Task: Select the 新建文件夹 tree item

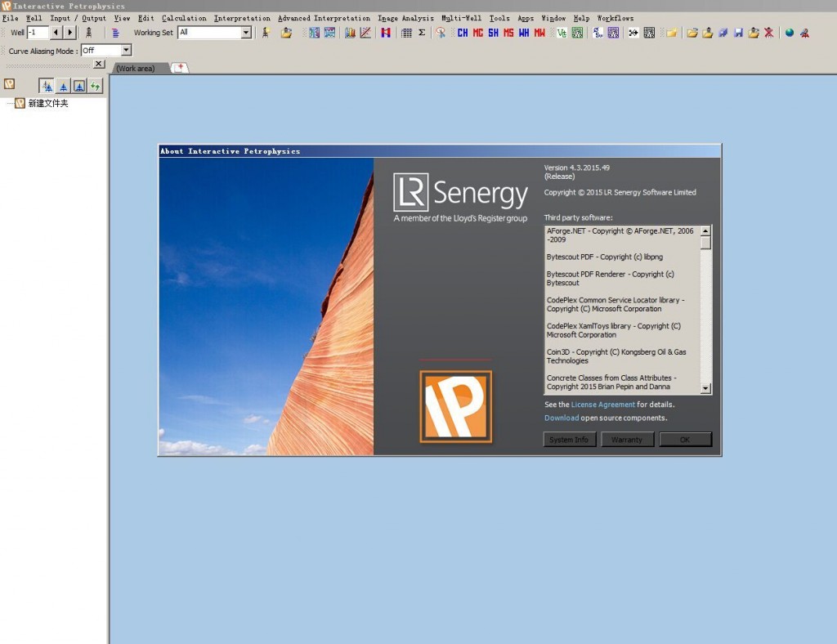Action: point(48,103)
